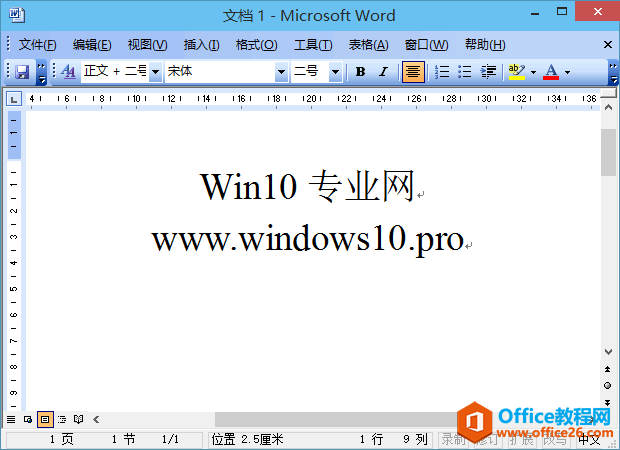620x450 pixels.
Task: Open Select Browse Object circle button
Action: click(x=608, y=386)
